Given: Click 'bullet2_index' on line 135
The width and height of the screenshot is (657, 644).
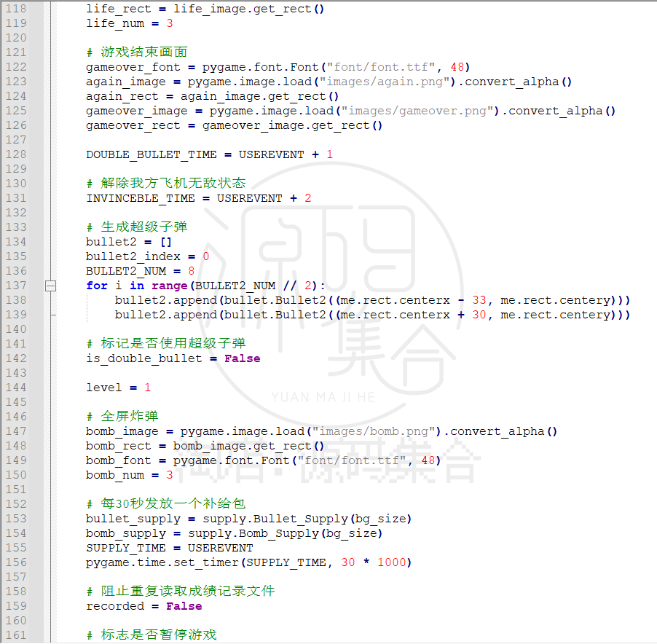Looking at the screenshot, I should pyautogui.click(x=133, y=256).
